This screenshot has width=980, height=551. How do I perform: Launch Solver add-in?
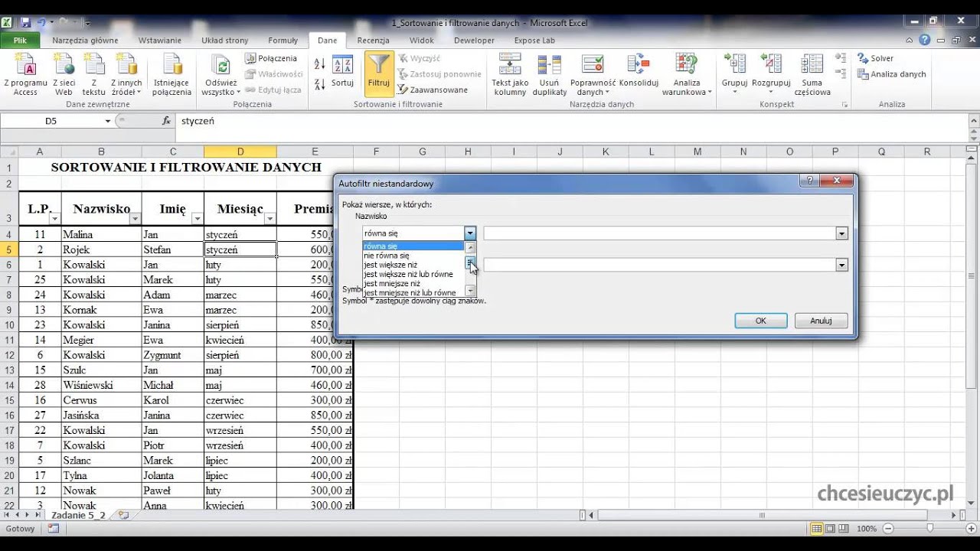[875, 58]
